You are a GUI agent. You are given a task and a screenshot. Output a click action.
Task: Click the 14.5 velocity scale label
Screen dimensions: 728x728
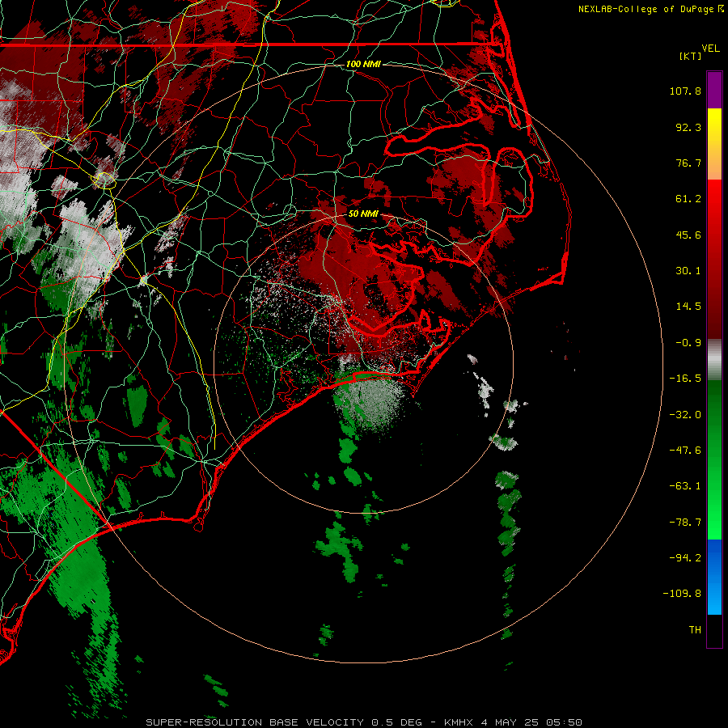(688, 307)
